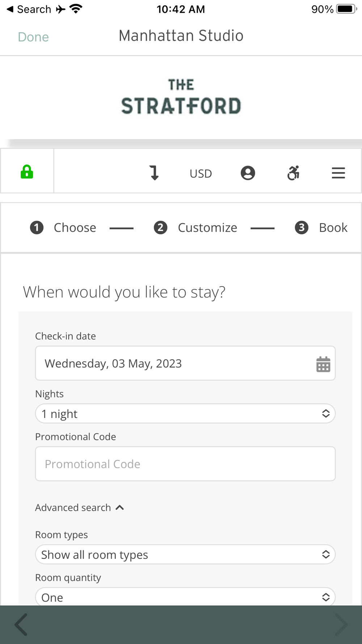The image size is (362, 644).
Task: Open the Room quantity dropdown
Action: click(x=185, y=597)
